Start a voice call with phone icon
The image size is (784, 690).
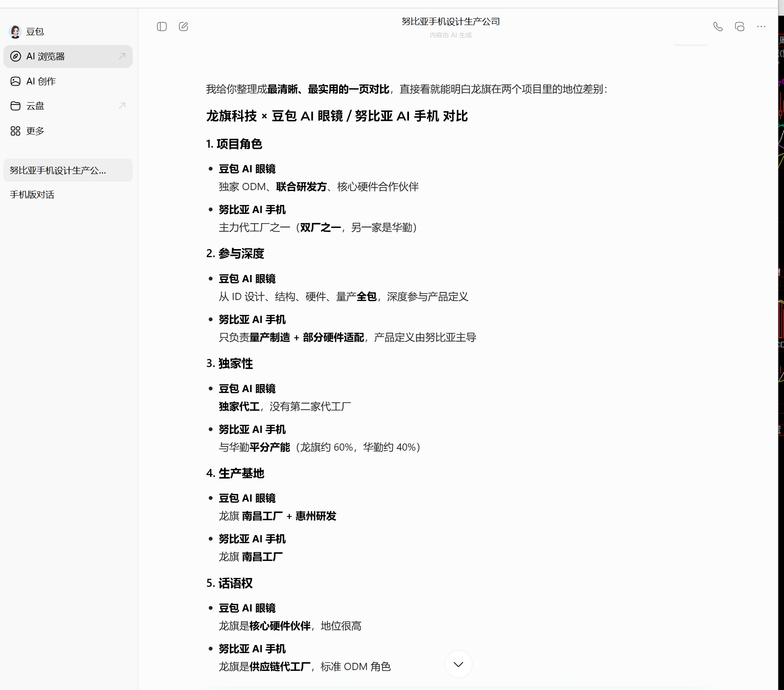click(x=718, y=27)
